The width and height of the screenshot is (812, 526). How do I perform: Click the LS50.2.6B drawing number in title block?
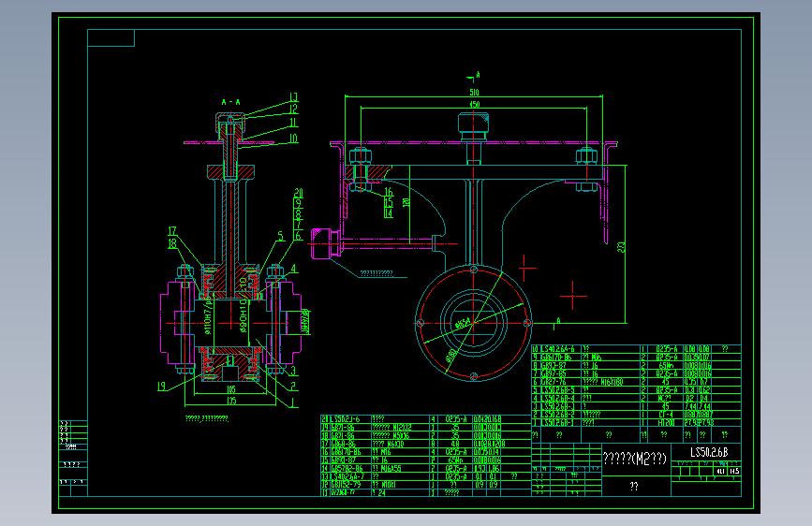click(x=708, y=452)
